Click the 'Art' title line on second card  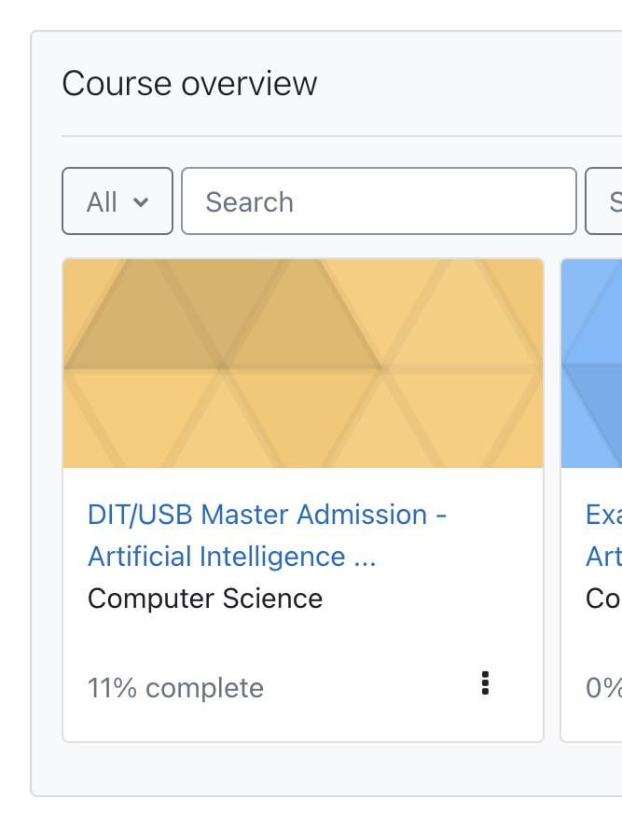[x=603, y=557]
